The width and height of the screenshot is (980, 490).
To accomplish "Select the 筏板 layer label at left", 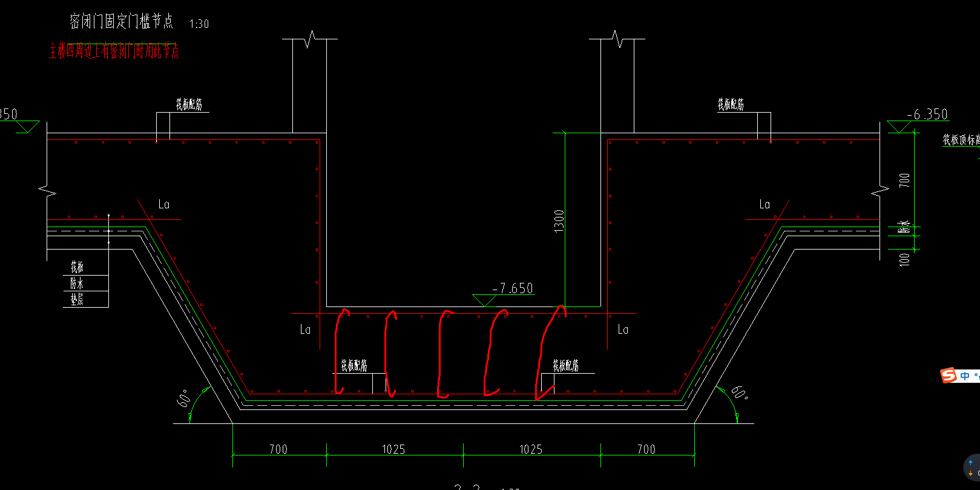I will (x=77, y=267).
